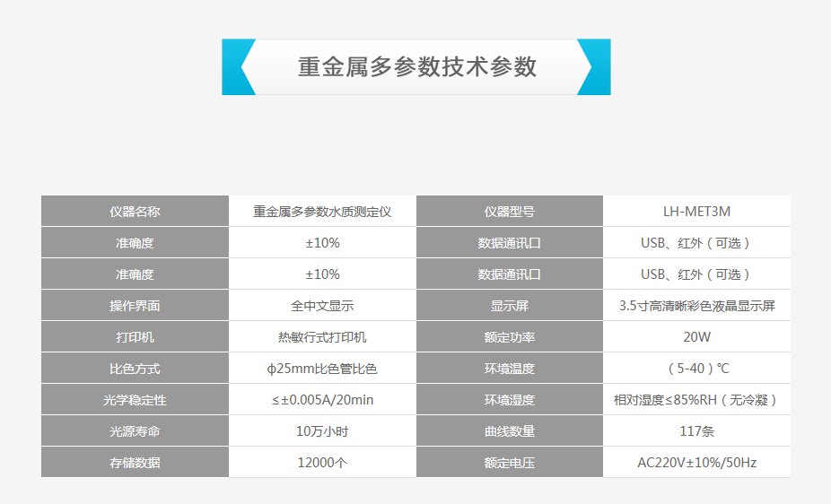Viewport: 831px width, 504px height.
Task: Select the LH-MET3M model value
Action: pos(697,212)
